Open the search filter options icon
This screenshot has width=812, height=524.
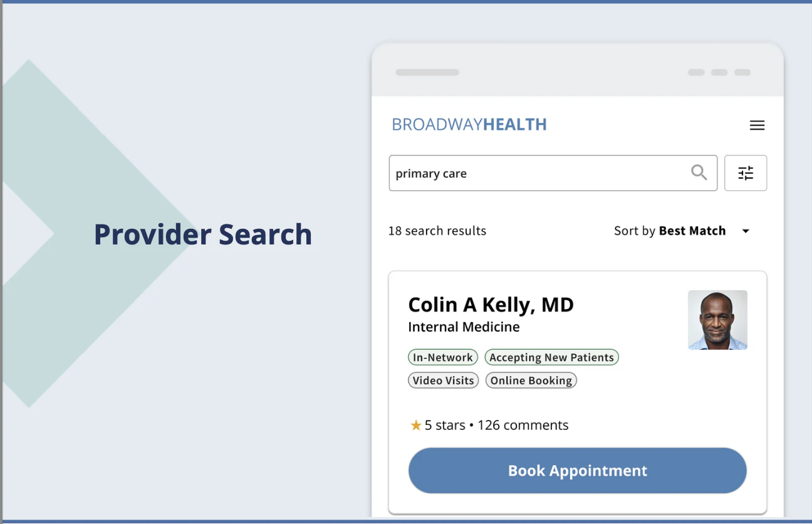[746, 173]
